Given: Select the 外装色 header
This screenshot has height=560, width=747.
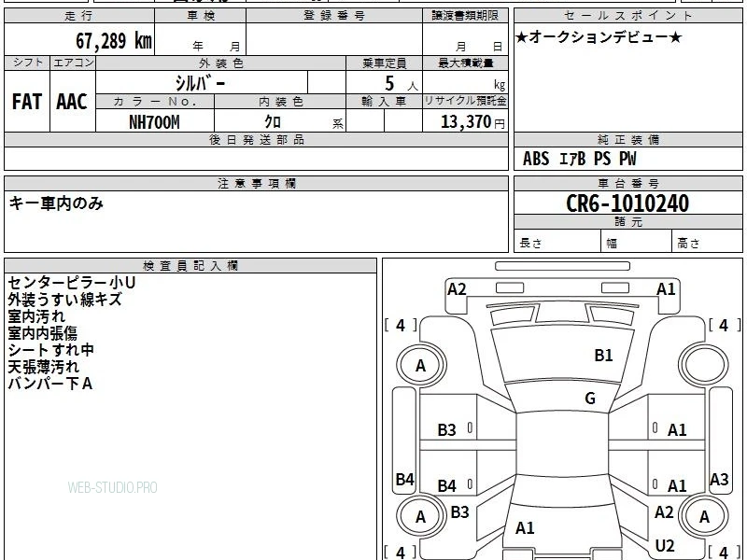Looking at the screenshot, I should point(220,63).
